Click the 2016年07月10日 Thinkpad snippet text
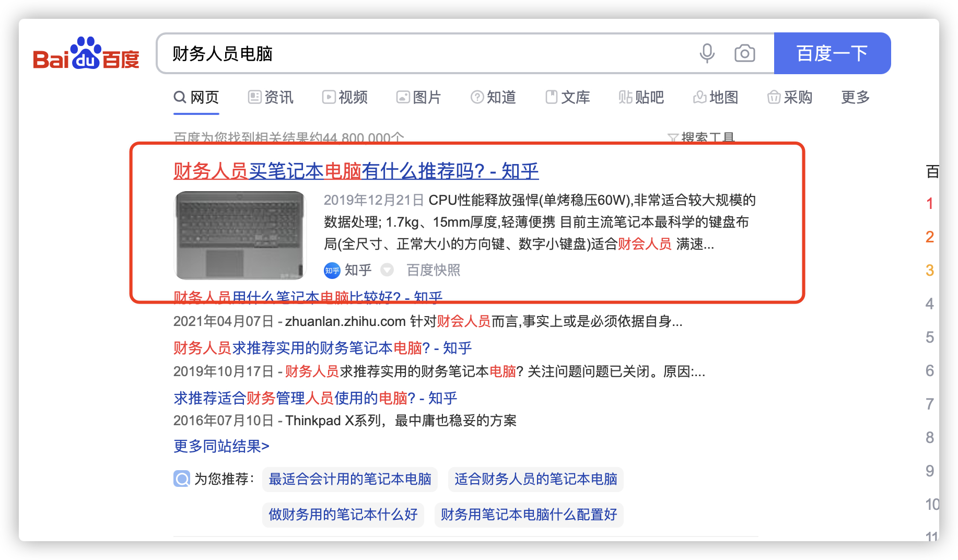The image size is (958, 560). tap(345, 421)
